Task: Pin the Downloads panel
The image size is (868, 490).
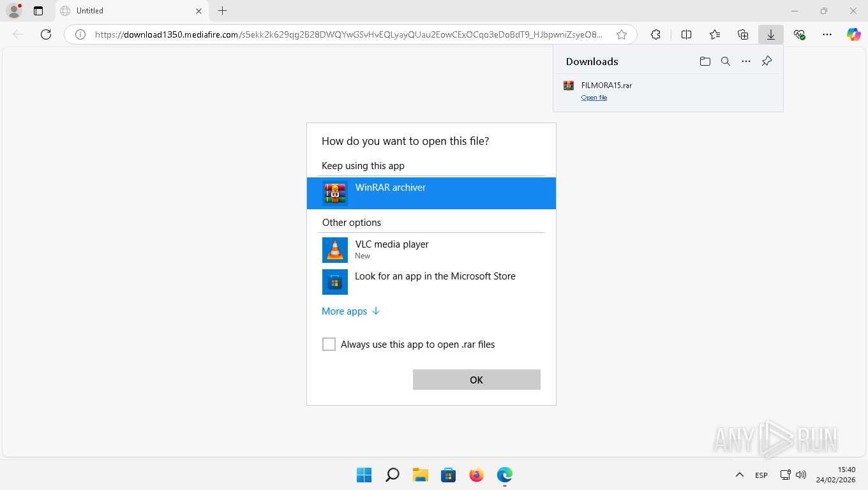Action: tap(767, 61)
